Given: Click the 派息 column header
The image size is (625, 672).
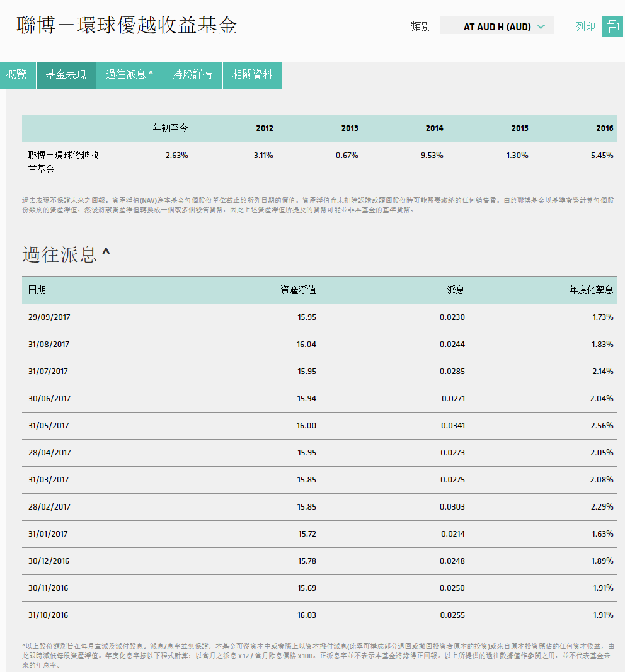Looking at the screenshot, I should point(456,290).
